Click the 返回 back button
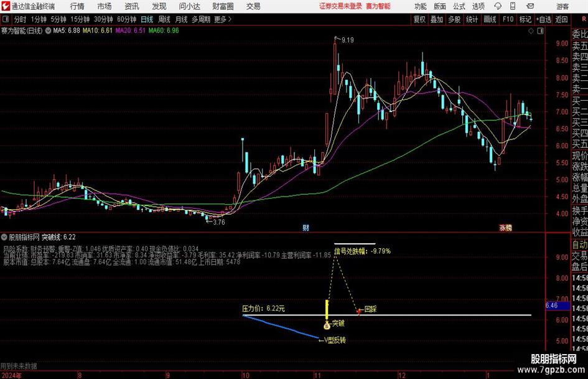The height and width of the screenshot is (379, 588). click(561, 19)
